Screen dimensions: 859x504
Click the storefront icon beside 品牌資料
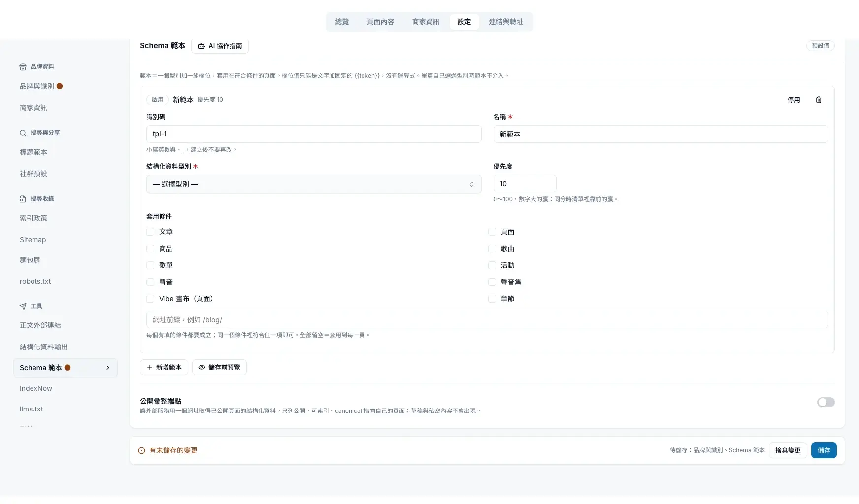(x=23, y=67)
